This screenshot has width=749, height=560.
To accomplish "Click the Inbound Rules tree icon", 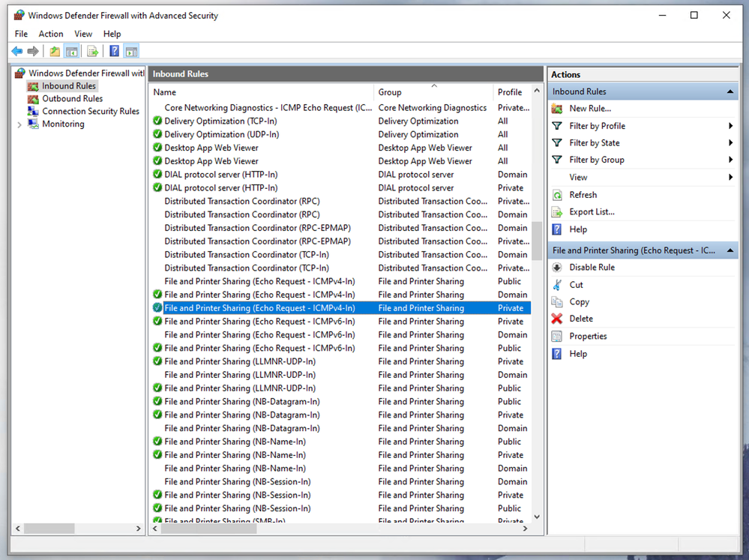I will 33,86.
